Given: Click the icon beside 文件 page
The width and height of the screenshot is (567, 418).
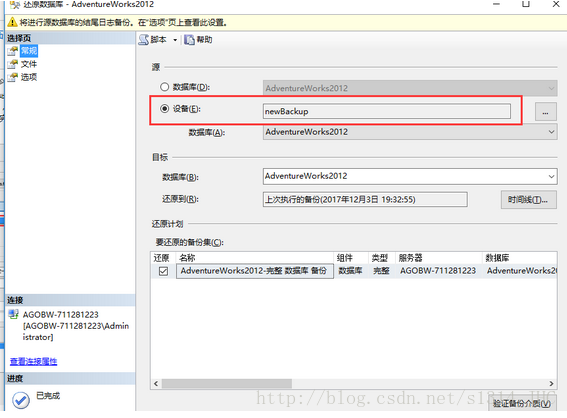Looking at the screenshot, I should click(x=13, y=64).
